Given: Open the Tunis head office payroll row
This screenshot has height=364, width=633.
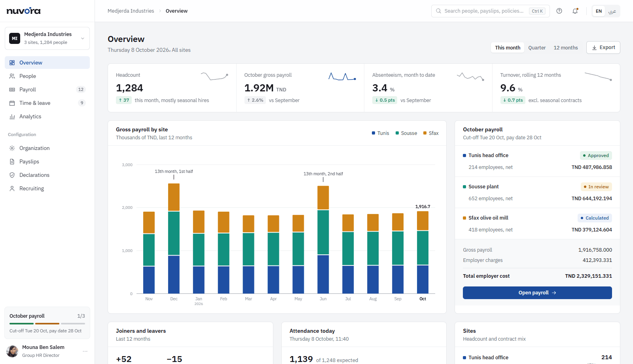Looking at the screenshot, I should pos(537,161).
